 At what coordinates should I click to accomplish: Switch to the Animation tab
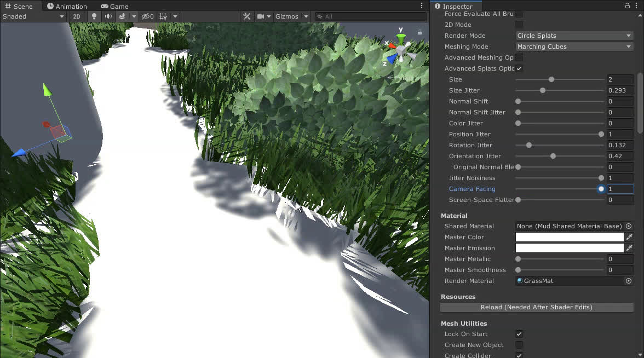tap(67, 7)
